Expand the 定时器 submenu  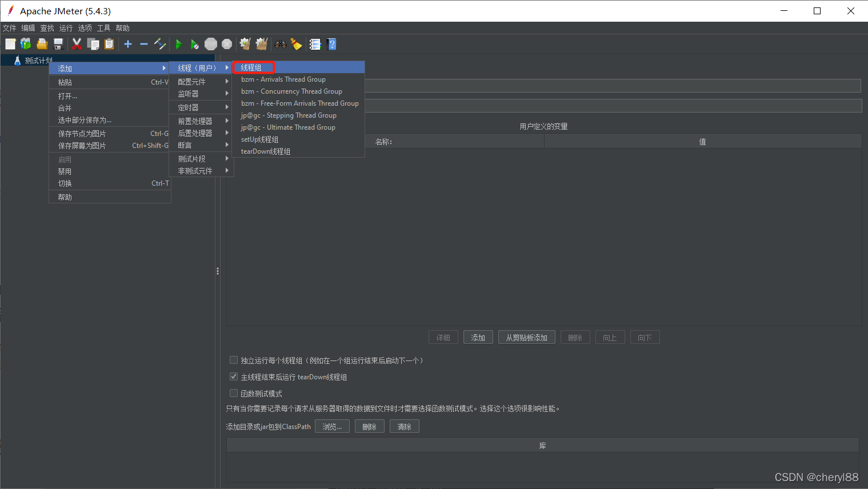(x=201, y=107)
